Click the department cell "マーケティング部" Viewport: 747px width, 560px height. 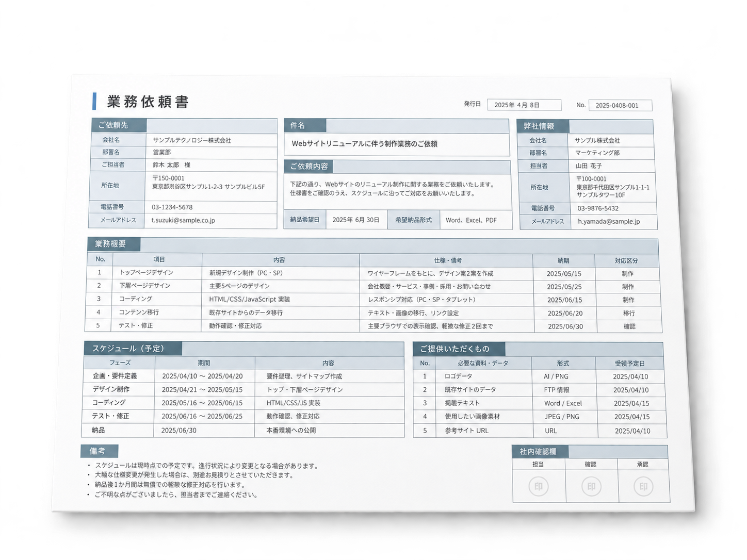tap(597, 153)
